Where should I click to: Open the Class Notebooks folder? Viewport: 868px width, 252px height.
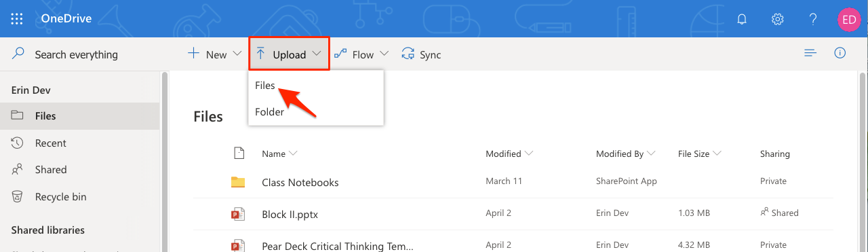pyautogui.click(x=300, y=183)
